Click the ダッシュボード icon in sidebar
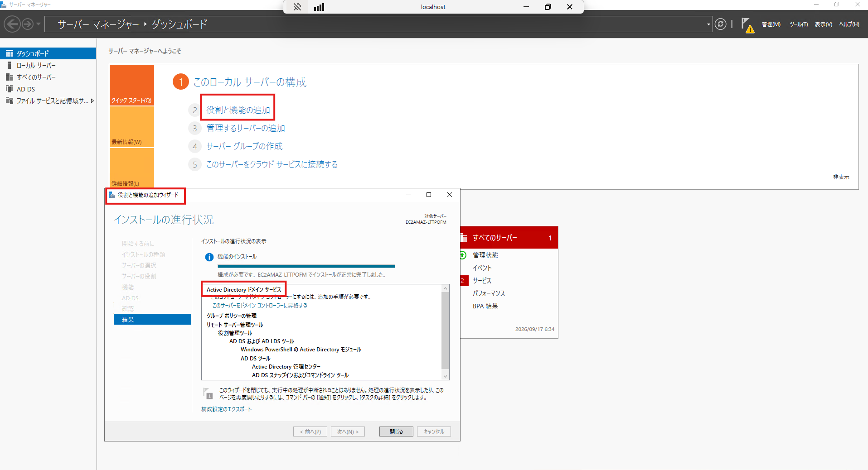This screenshot has width=868, height=470. [10, 53]
